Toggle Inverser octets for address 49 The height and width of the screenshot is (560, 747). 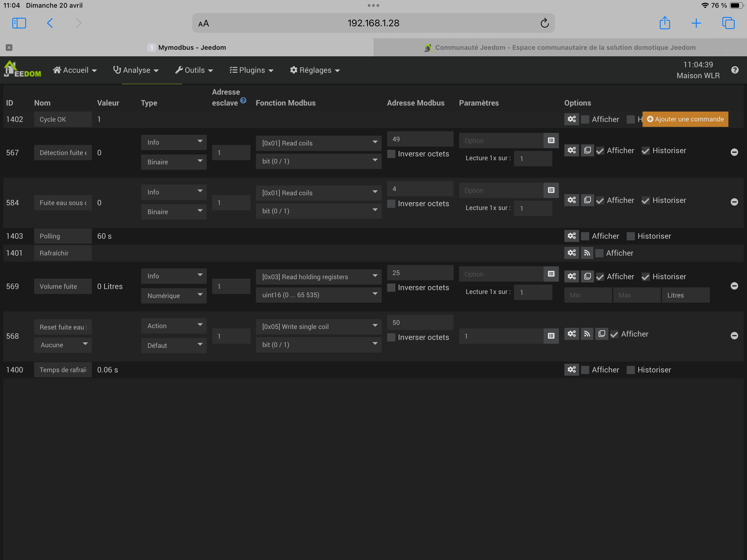(x=391, y=154)
